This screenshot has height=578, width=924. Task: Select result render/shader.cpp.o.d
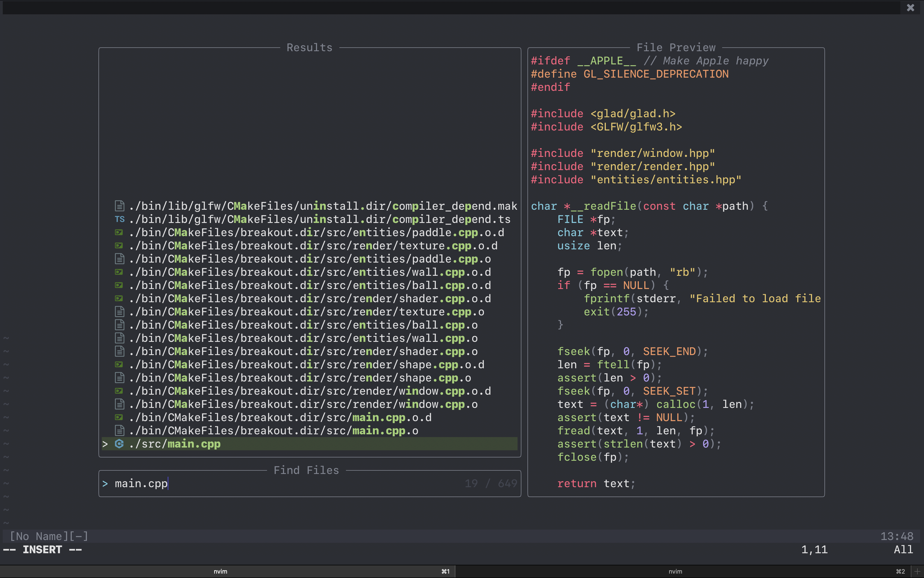[x=310, y=299]
